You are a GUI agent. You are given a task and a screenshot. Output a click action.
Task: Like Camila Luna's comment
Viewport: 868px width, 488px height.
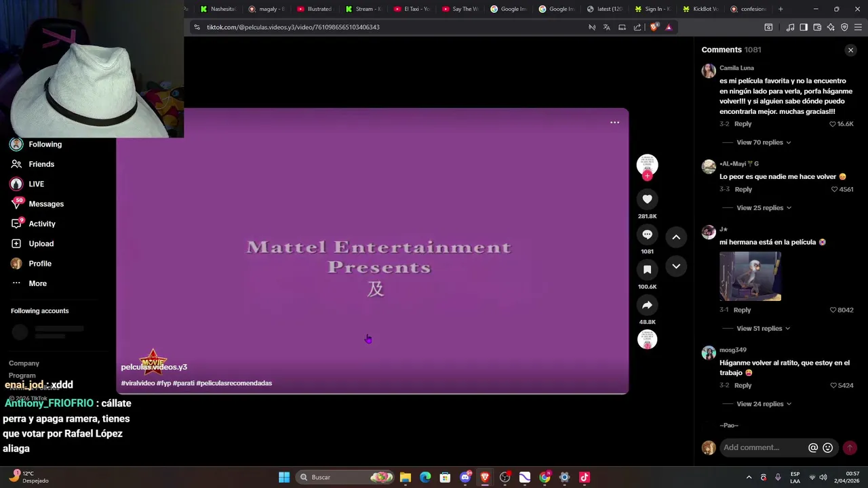833,124
